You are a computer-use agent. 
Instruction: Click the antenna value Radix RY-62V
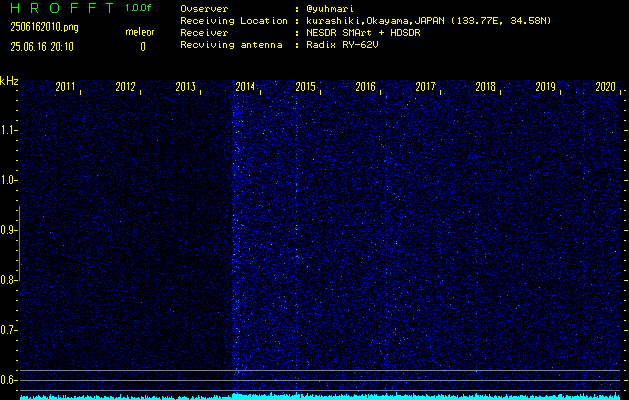(x=342, y=45)
